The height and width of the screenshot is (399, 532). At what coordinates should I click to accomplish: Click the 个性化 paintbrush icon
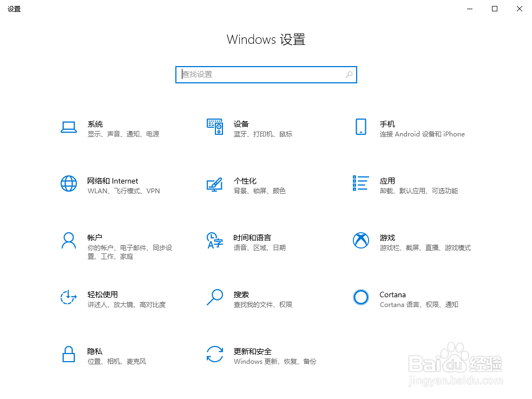click(x=214, y=184)
